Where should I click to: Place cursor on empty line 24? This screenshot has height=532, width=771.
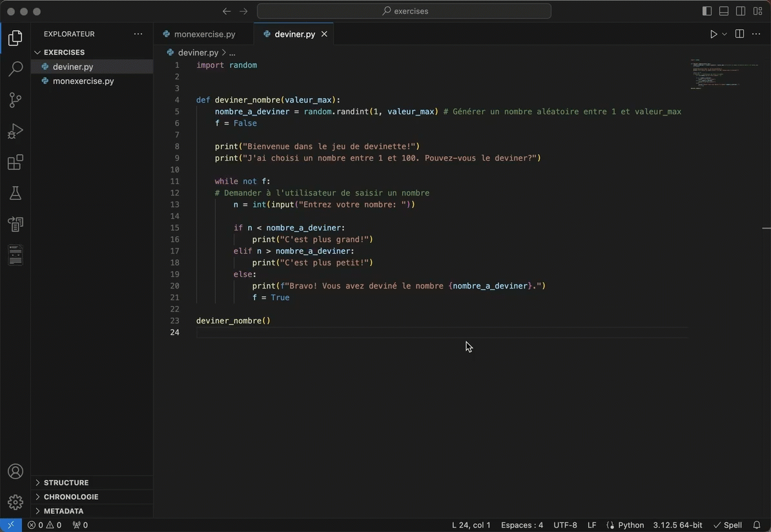(x=442, y=332)
